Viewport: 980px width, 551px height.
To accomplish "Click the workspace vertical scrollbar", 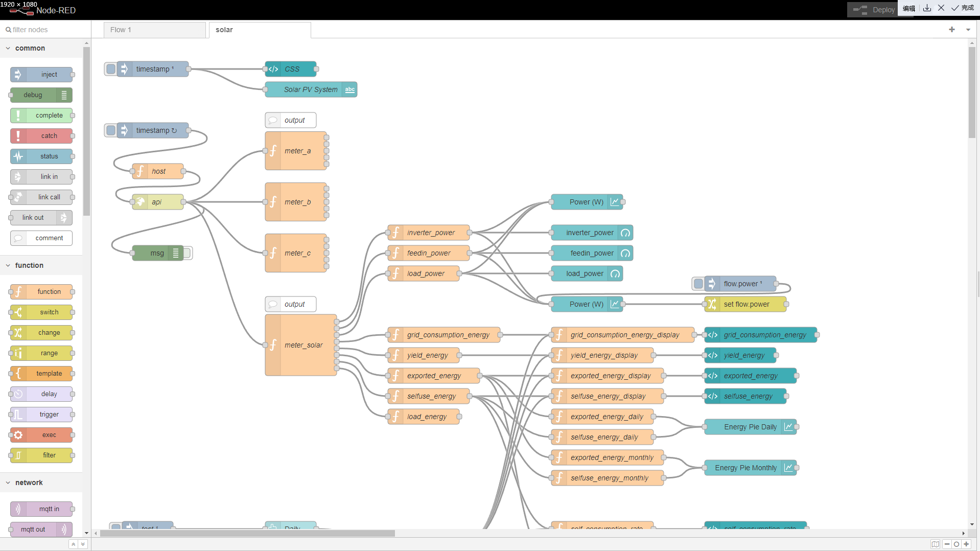I will coord(972,92).
